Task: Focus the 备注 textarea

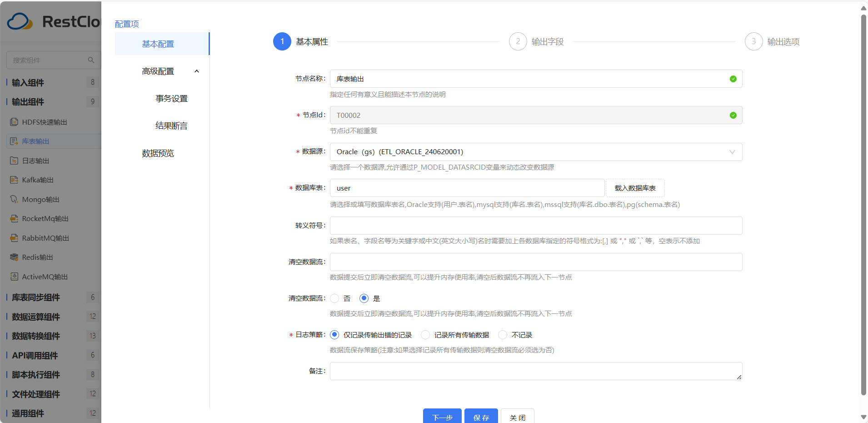Action: coord(536,371)
